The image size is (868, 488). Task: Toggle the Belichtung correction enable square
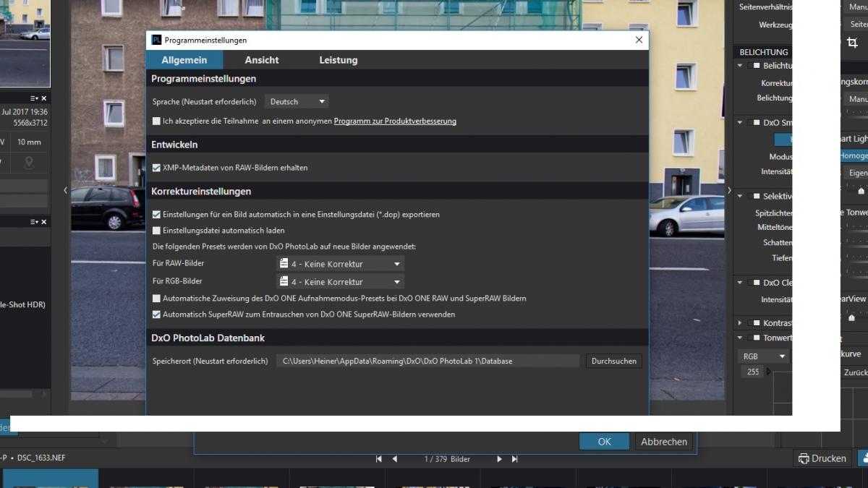pos(757,66)
